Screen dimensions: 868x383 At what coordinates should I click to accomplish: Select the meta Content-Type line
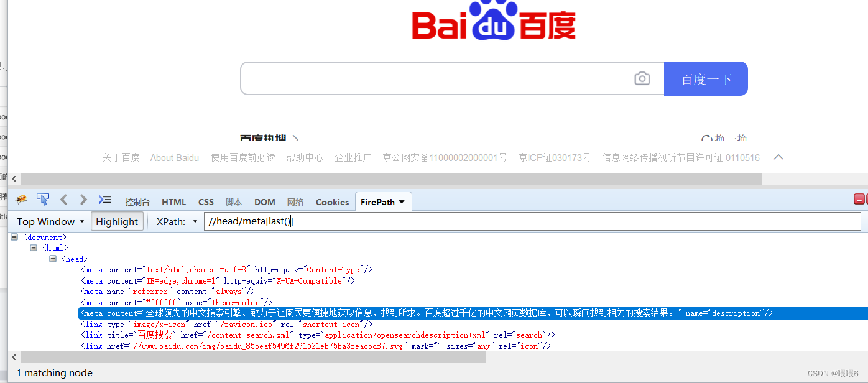227,270
